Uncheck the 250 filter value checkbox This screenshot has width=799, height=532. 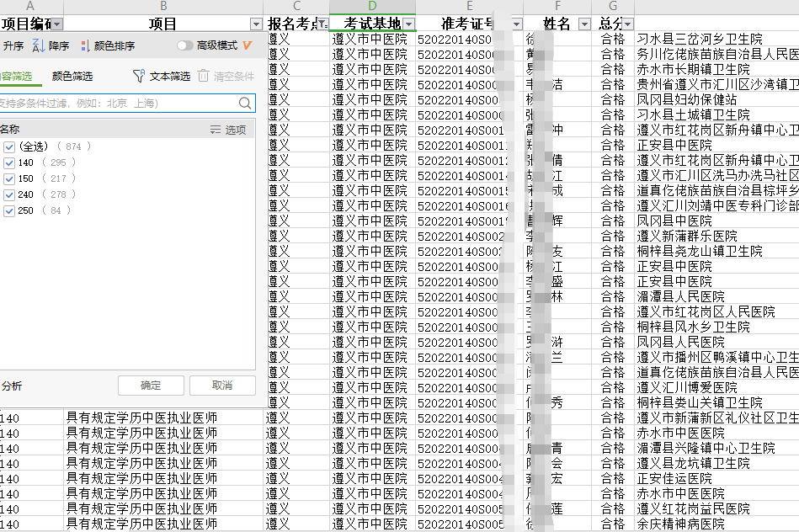[9, 210]
